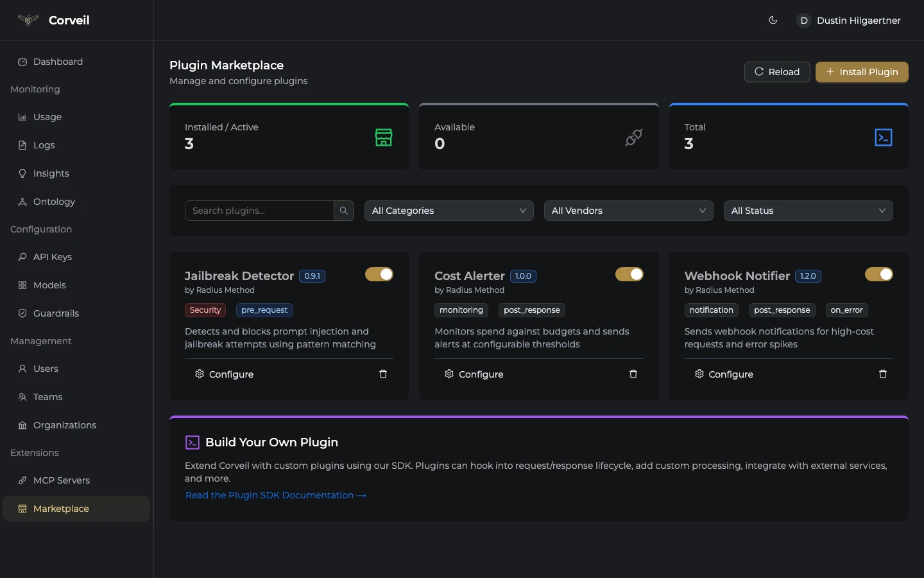The height and width of the screenshot is (578, 924).
Task: Open MCP Servers from the sidebar
Action: (x=61, y=480)
